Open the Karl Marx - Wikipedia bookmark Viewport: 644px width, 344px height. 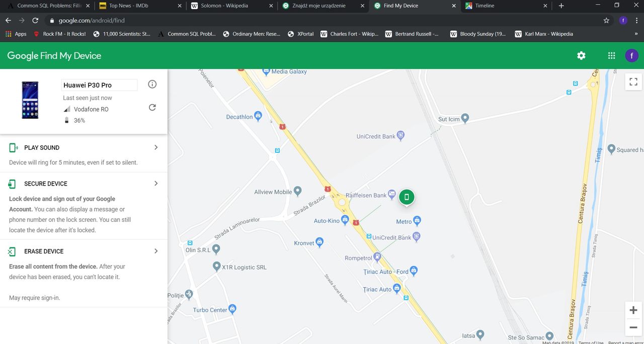point(544,34)
